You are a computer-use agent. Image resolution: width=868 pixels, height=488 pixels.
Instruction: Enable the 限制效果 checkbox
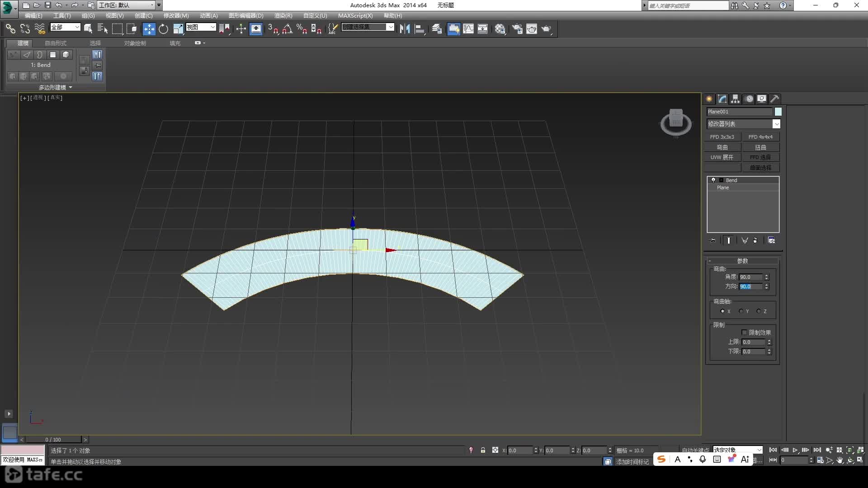click(744, 333)
